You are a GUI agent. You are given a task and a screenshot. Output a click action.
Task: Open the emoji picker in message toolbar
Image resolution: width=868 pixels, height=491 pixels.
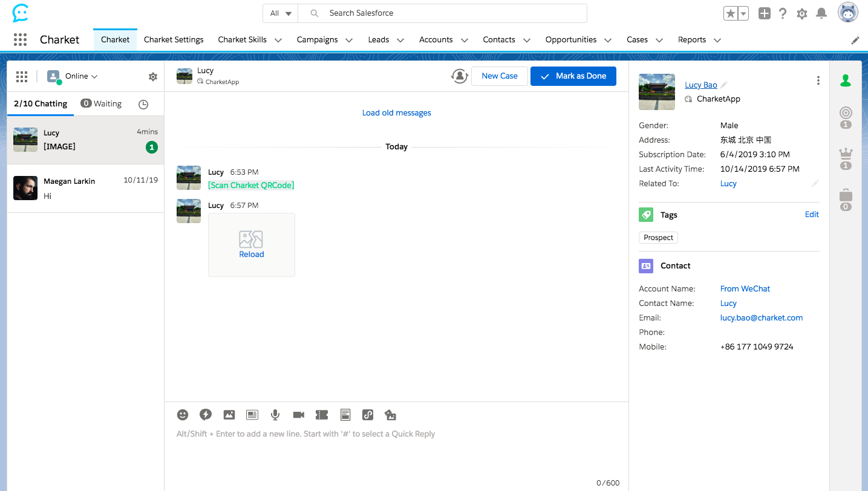183,415
